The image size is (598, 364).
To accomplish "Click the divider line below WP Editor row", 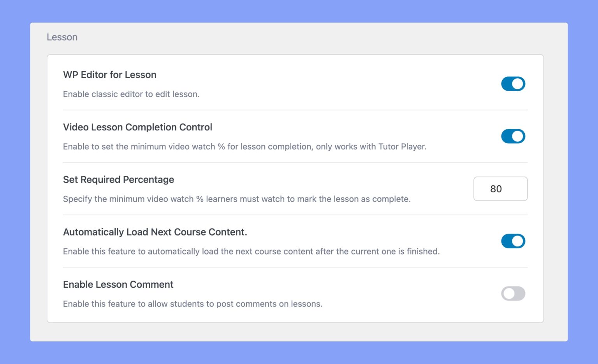I will 295,110.
